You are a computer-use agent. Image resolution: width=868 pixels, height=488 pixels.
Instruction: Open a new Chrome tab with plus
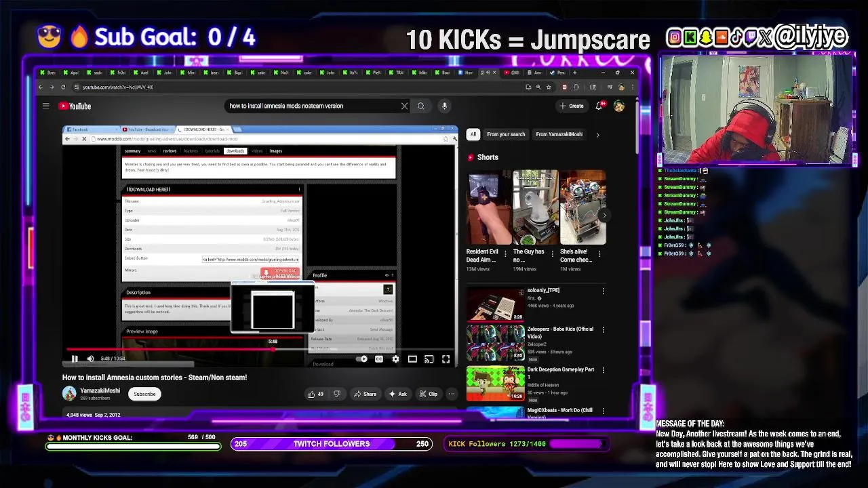[575, 73]
